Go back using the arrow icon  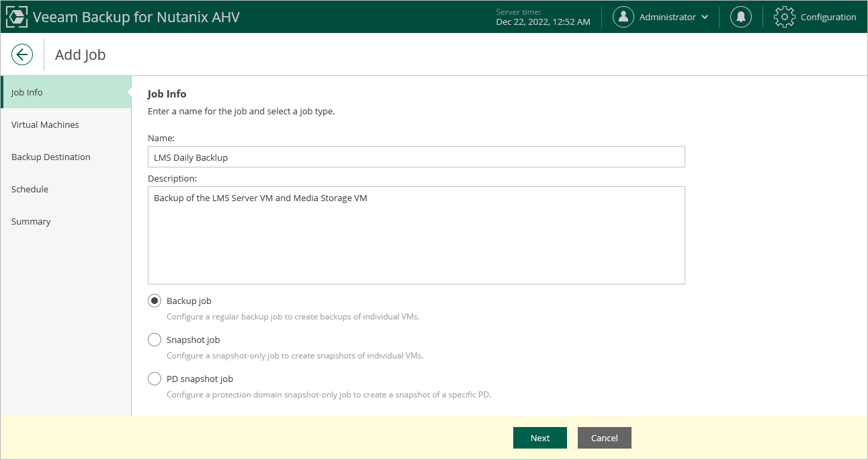(x=22, y=54)
